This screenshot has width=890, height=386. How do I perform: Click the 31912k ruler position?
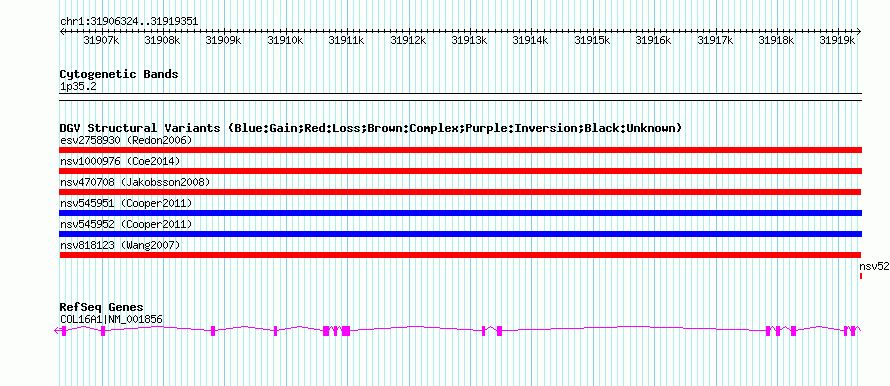coord(408,40)
